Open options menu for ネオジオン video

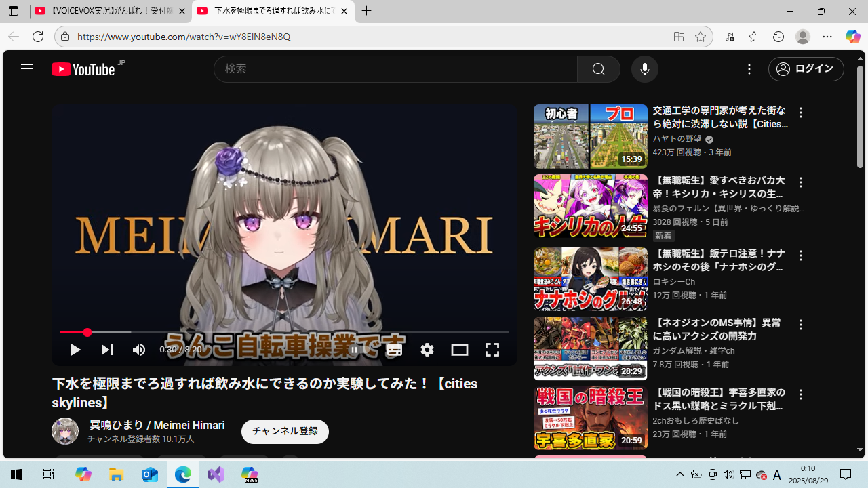[801, 325]
